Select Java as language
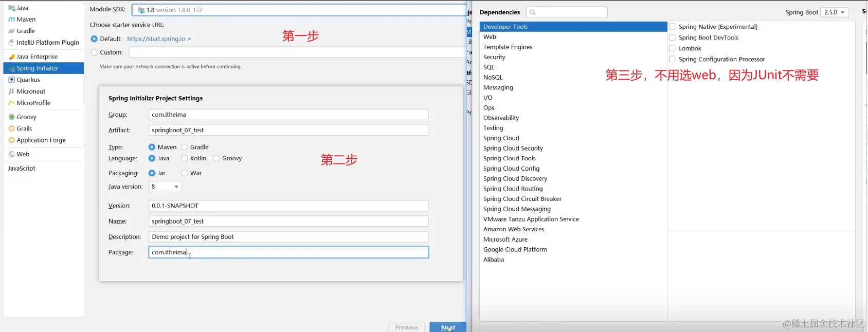 pyautogui.click(x=152, y=158)
